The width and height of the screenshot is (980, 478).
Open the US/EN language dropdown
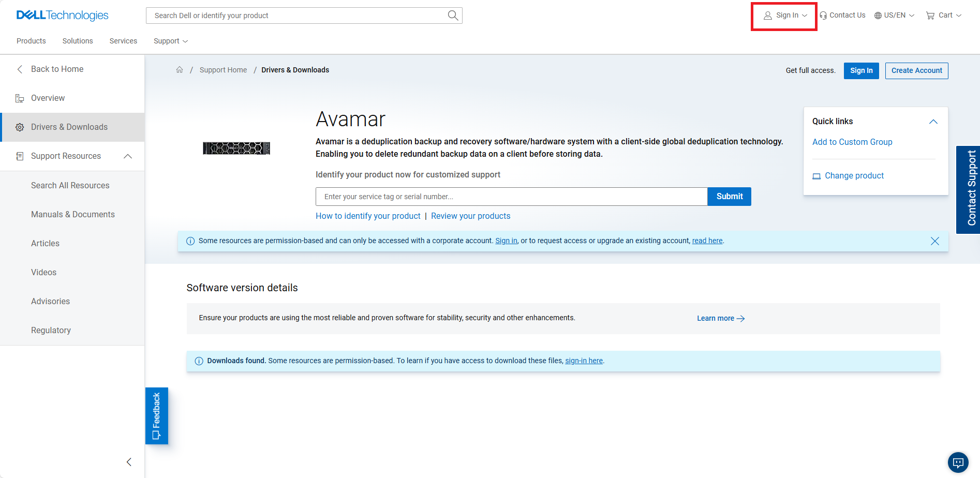coord(894,16)
